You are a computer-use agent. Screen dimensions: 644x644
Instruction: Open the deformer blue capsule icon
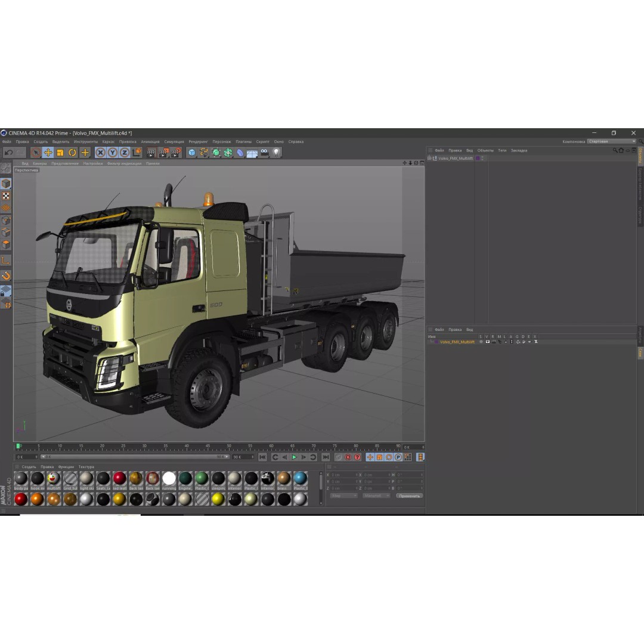click(x=240, y=153)
